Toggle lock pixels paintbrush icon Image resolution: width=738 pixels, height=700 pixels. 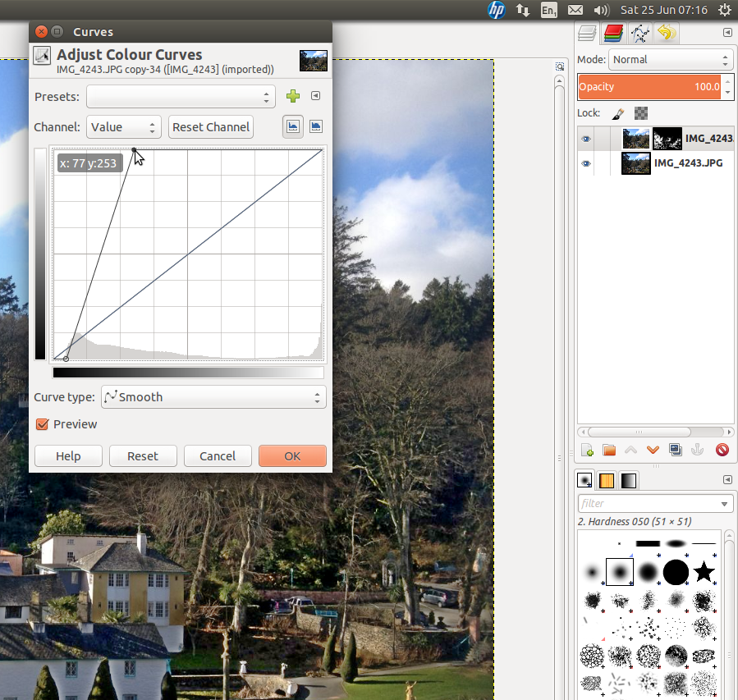618,113
